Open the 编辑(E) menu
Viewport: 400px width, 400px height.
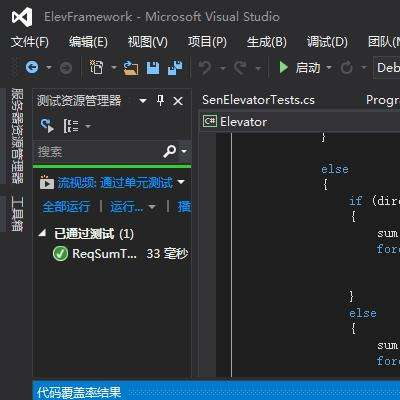click(x=88, y=42)
